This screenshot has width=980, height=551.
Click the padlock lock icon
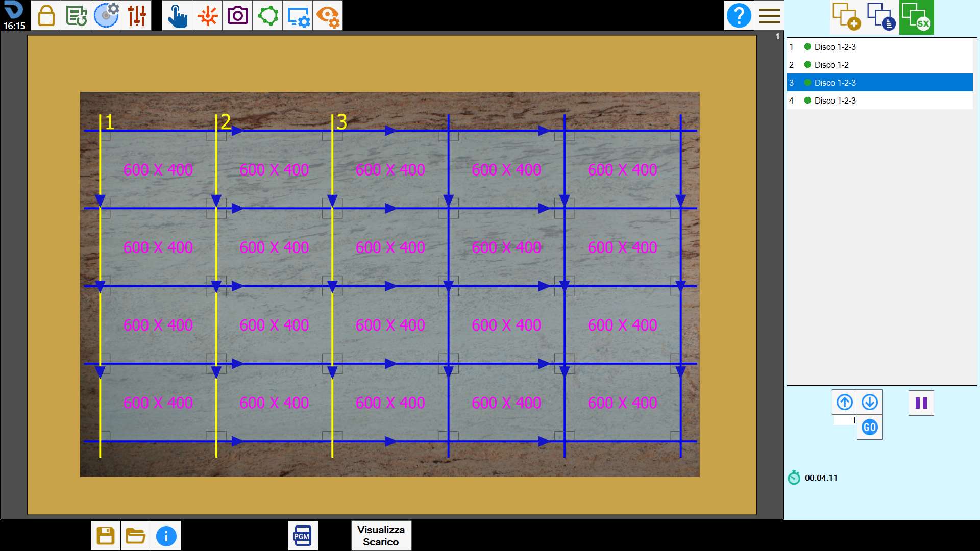pos(46,15)
